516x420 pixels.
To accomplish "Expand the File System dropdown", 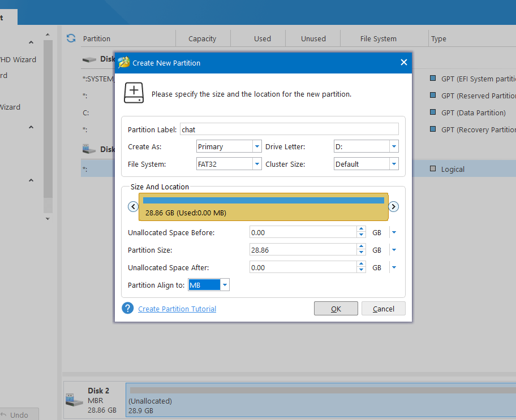I will click(x=256, y=164).
